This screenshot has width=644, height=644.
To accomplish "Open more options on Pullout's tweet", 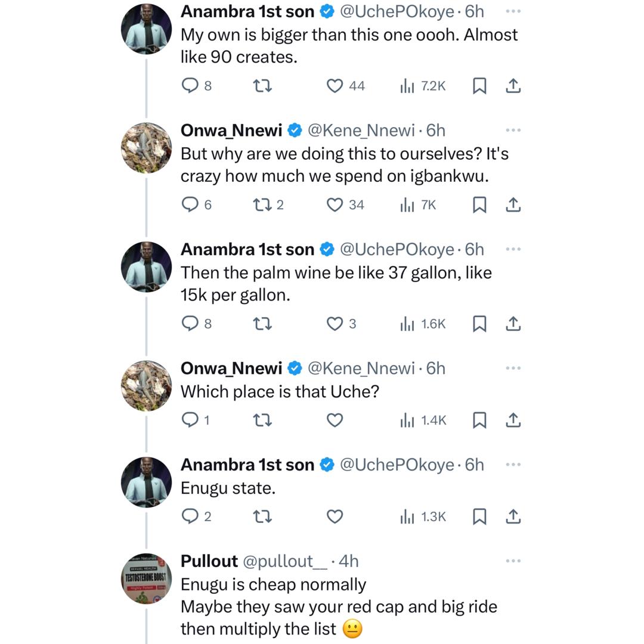I will pos(513,561).
